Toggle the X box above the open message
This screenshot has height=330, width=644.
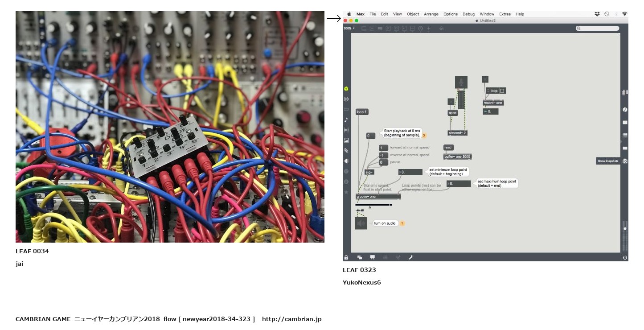click(x=451, y=102)
